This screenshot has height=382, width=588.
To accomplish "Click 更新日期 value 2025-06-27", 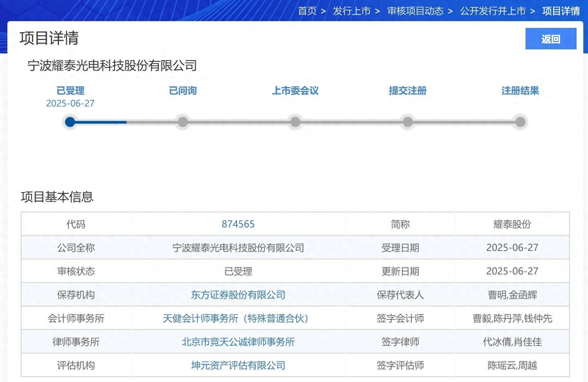I will (512, 271).
